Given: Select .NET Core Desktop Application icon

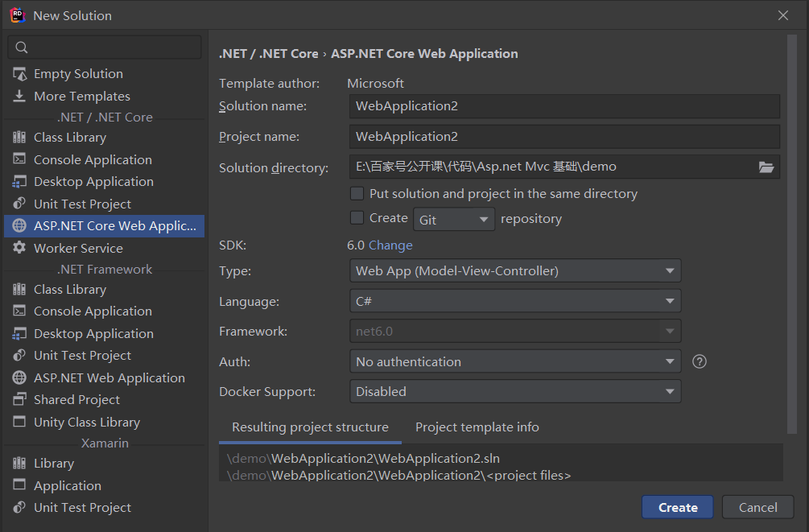Looking at the screenshot, I should (x=19, y=182).
